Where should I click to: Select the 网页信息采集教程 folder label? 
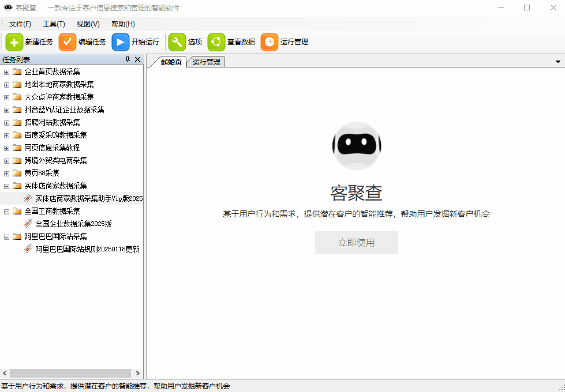point(52,148)
